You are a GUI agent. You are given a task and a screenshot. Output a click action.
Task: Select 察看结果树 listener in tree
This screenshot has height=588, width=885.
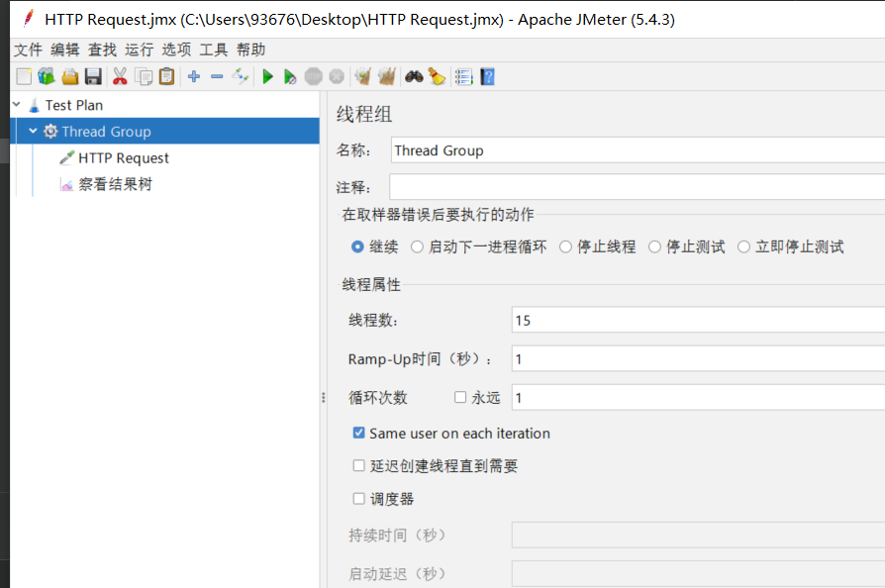point(115,184)
